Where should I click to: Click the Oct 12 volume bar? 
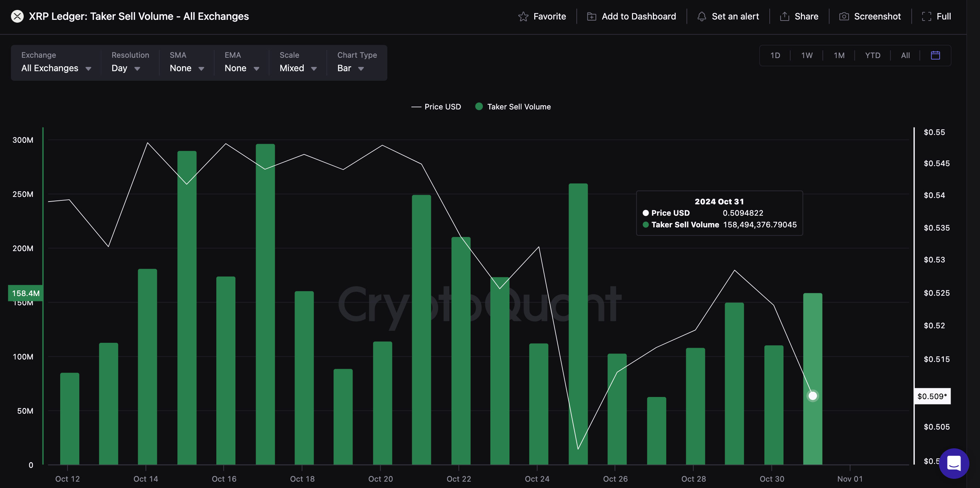pyautogui.click(x=70, y=419)
